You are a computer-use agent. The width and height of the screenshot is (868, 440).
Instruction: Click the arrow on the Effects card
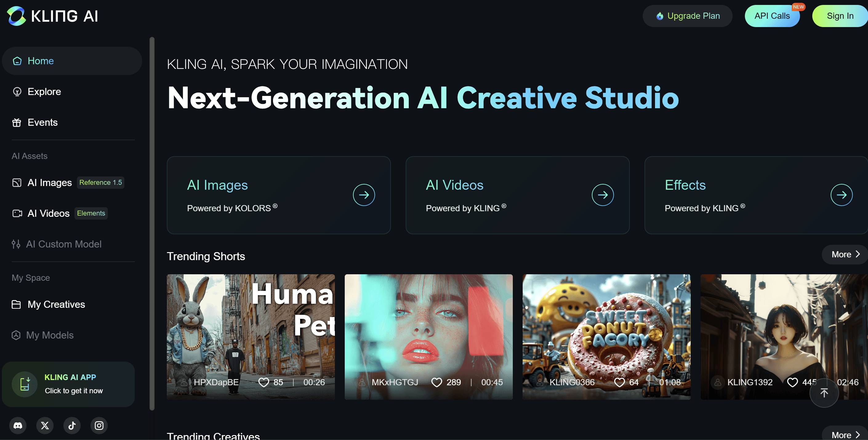(x=842, y=195)
